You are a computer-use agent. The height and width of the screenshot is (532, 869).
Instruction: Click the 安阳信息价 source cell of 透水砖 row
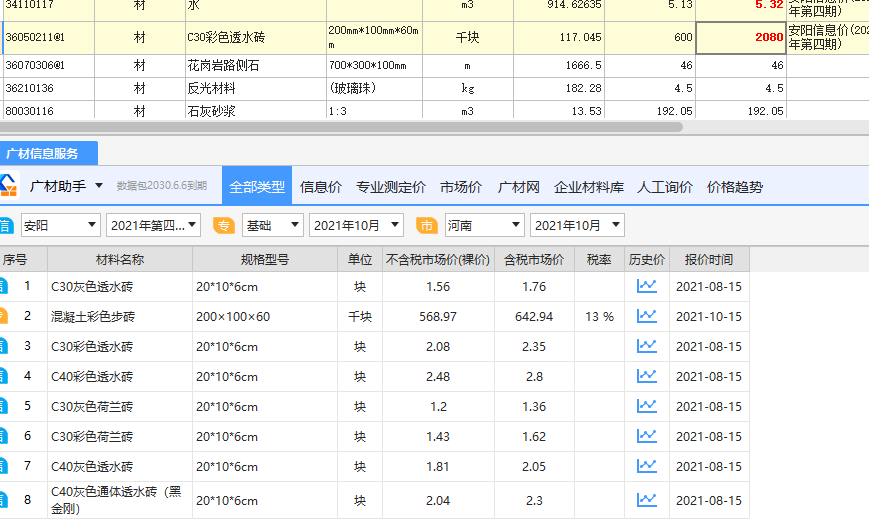coord(828,38)
